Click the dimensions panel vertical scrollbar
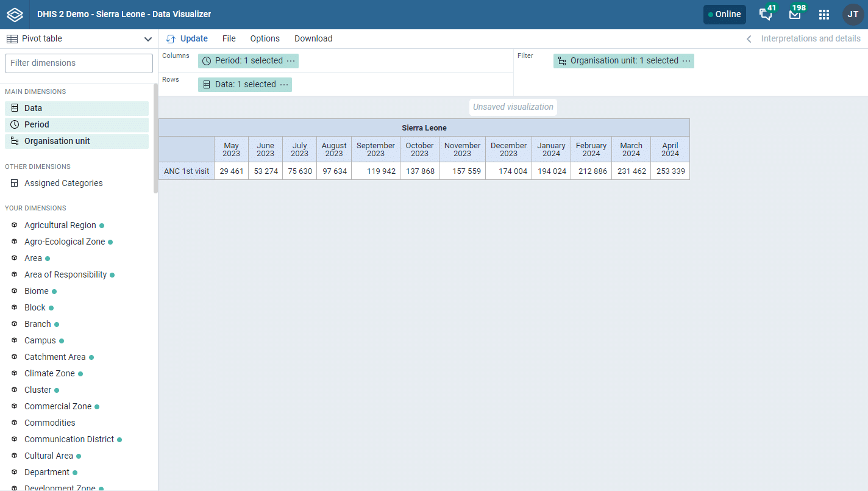Image resolution: width=868 pixels, height=491 pixels. pos(155,139)
